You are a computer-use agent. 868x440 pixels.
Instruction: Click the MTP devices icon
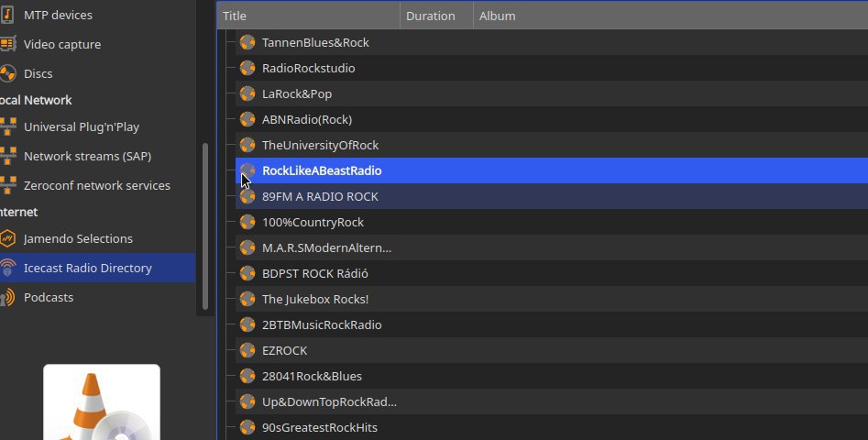coord(6,15)
